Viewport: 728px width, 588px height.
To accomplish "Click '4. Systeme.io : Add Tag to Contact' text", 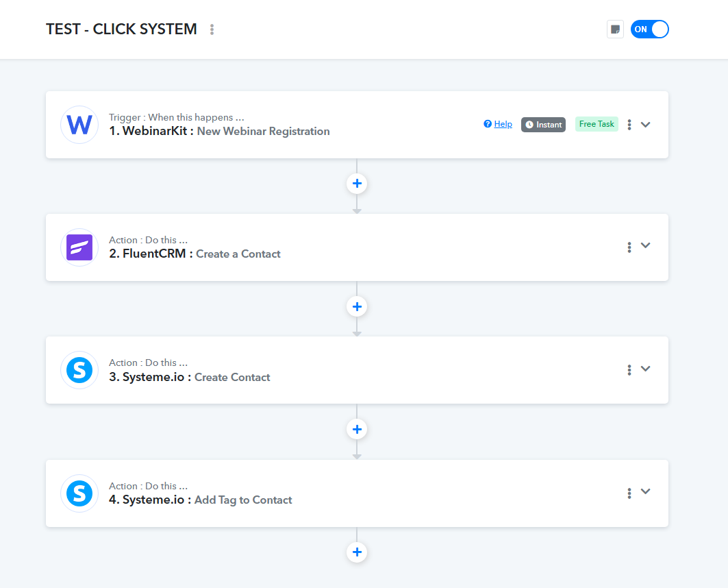I will (200, 500).
